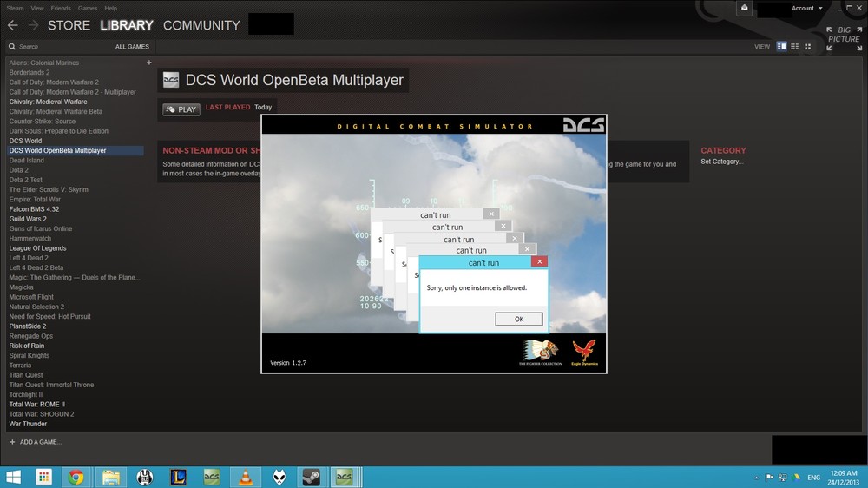This screenshot has width=868, height=488.
Task: Open the apps grid taskbar icon
Action: (x=43, y=477)
